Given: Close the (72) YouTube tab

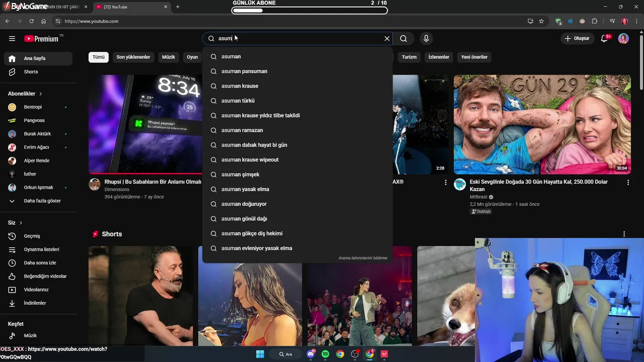Looking at the screenshot, I should tap(166, 7).
